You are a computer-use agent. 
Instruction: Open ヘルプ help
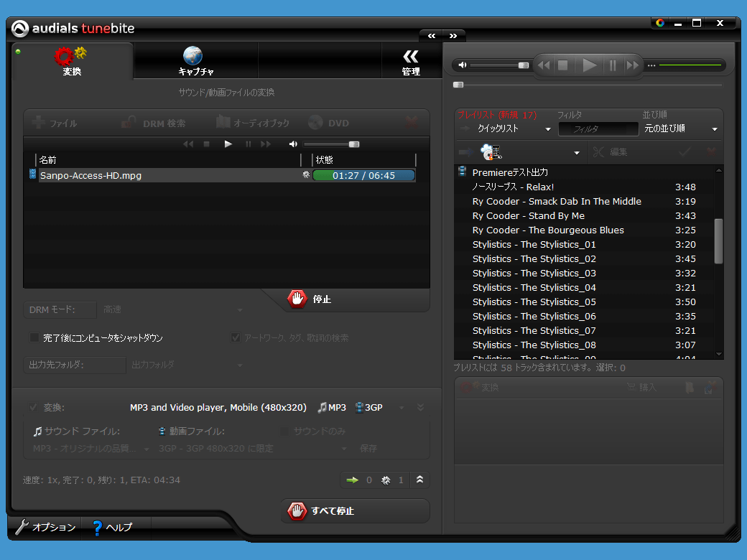click(113, 527)
